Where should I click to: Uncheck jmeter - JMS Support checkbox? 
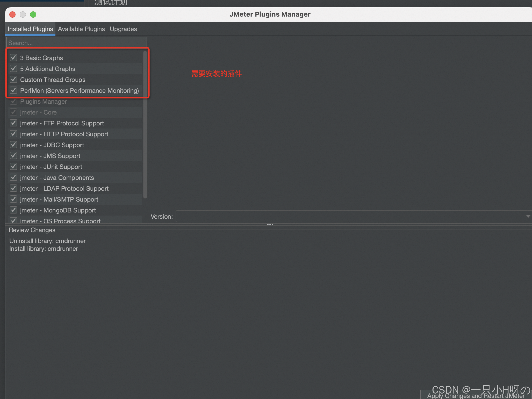tap(13, 155)
